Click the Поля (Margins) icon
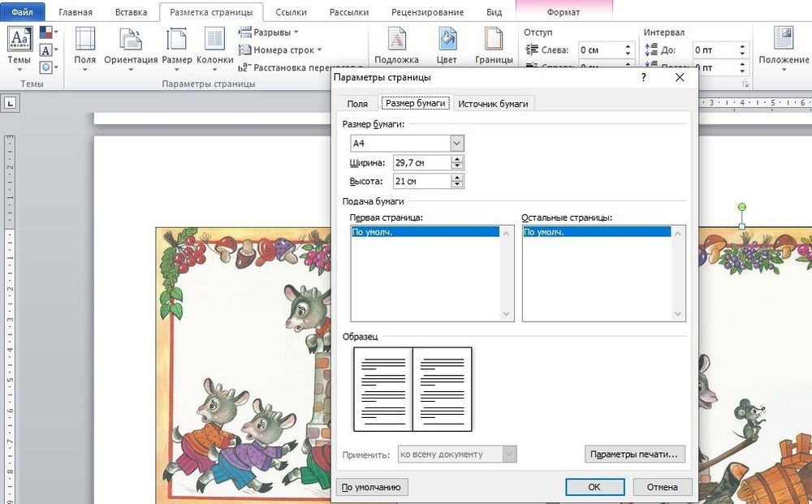Image resolution: width=812 pixels, height=504 pixels. 84,41
